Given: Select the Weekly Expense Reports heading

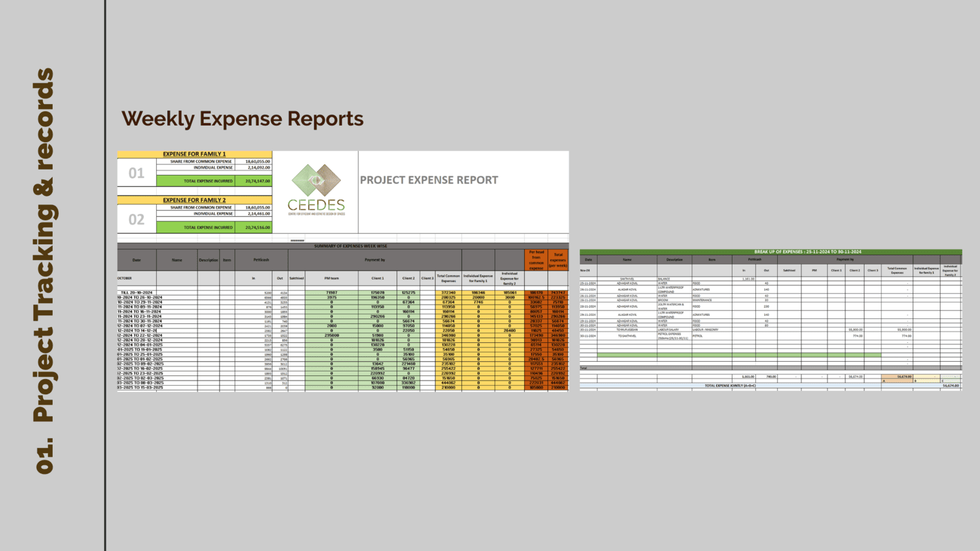Looking at the screenshot, I should [x=243, y=119].
